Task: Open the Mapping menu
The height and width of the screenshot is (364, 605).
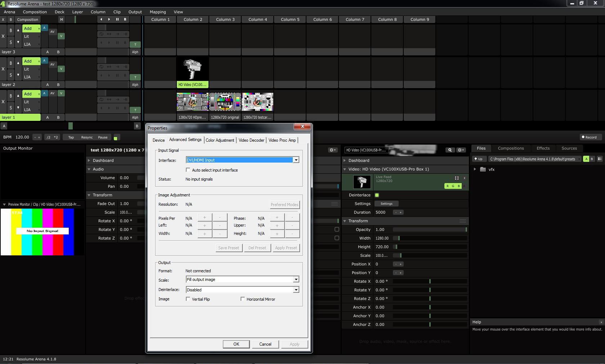Action: pyautogui.click(x=158, y=12)
